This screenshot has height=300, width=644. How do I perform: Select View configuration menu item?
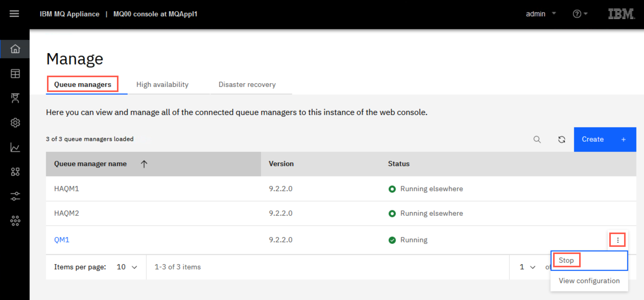tap(589, 281)
